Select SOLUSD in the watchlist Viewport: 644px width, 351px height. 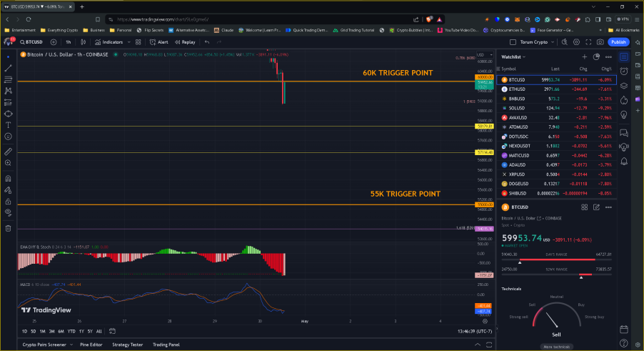(x=556, y=108)
